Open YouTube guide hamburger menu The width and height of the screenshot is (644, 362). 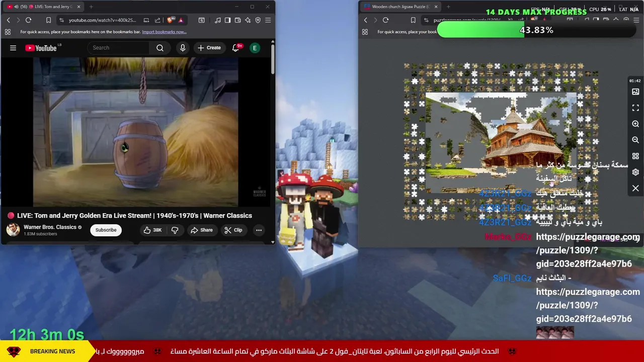(x=13, y=48)
